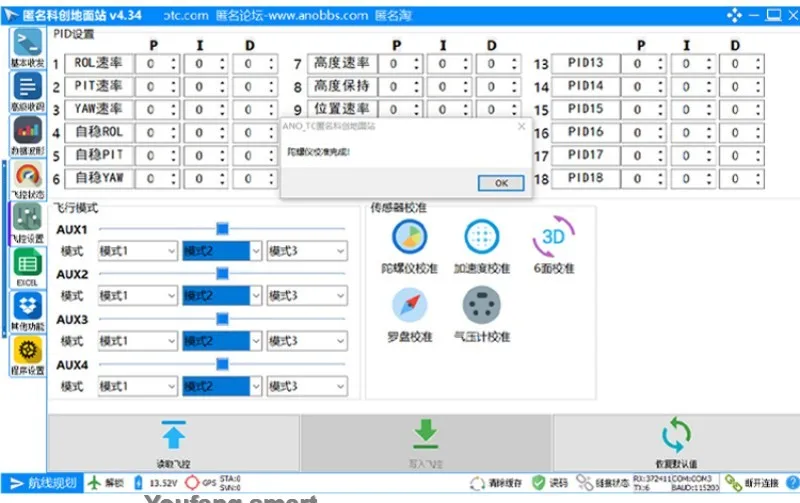Click the AUX4 slider handle
800x503 pixels.
[222, 364]
